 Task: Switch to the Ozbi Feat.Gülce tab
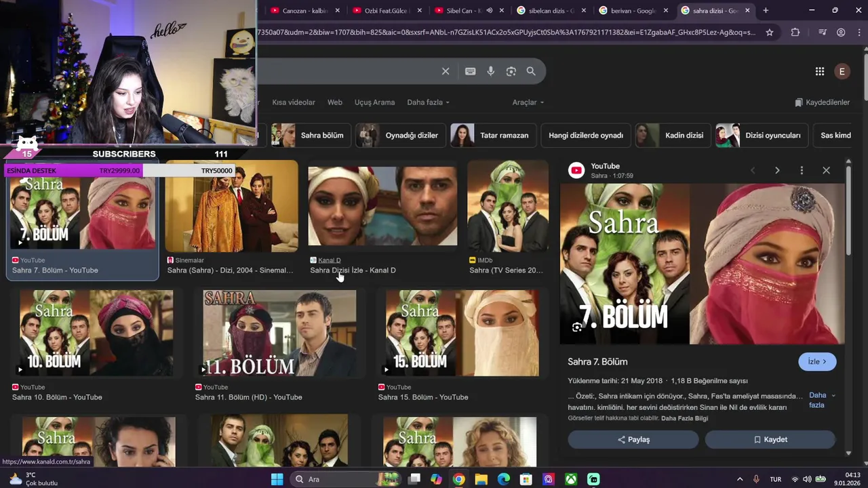point(387,10)
